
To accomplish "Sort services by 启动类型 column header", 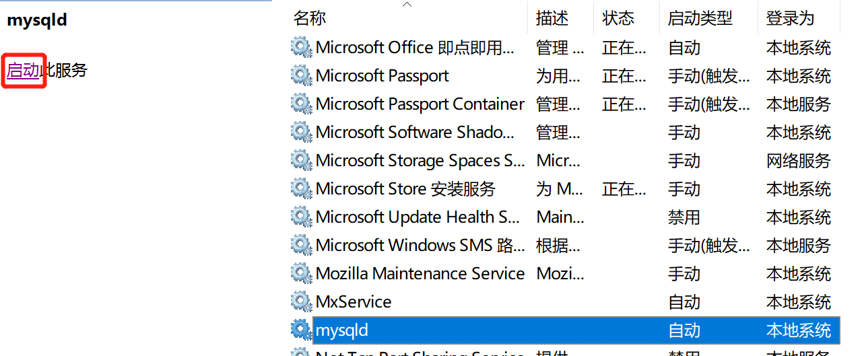I will tap(700, 18).
